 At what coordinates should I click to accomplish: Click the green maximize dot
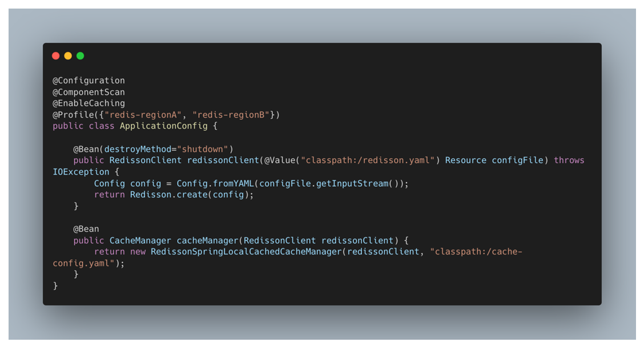tap(80, 56)
